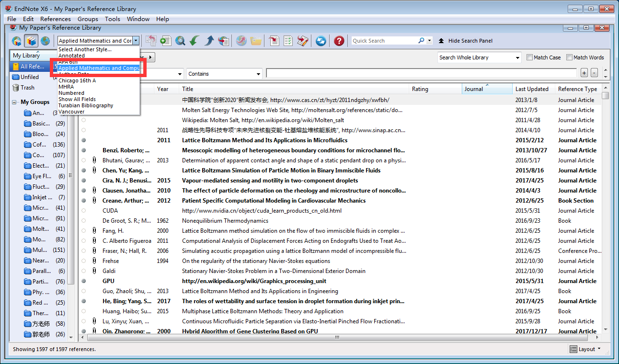This screenshot has width=619, height=364.
Task: Open the File menu
Action: click(x=12, y=19)
